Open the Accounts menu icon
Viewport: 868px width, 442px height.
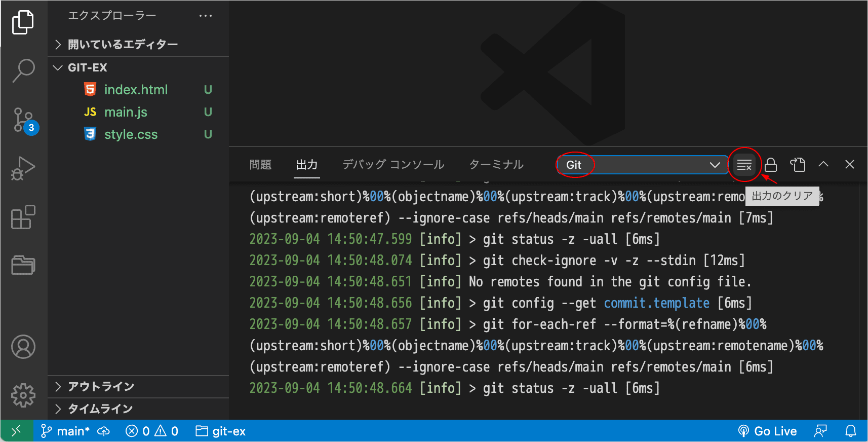point(23,347)
